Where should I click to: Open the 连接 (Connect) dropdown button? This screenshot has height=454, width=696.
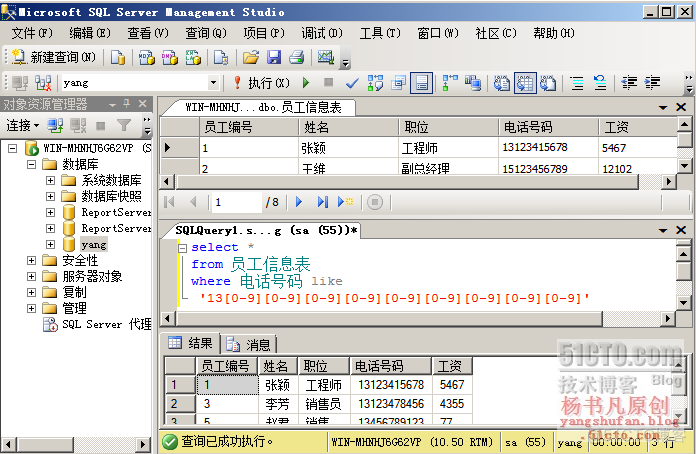tap(23, 126)
